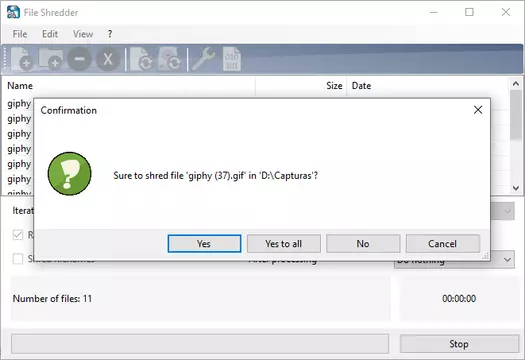Image resolution: width=525 pixels, height=360 pixels.
Task: Toggle the checked checkbox below Iterations
Action: click(x=18, y=235)
